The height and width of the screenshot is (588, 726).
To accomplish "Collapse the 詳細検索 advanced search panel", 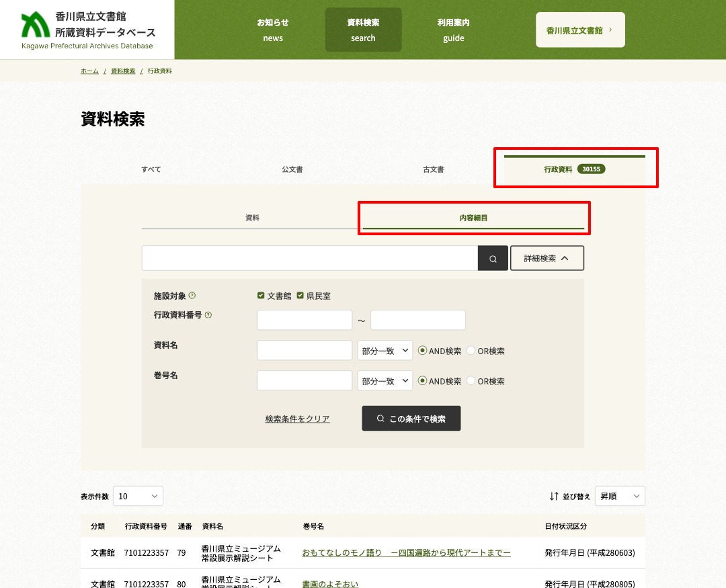I will point(547,258).
